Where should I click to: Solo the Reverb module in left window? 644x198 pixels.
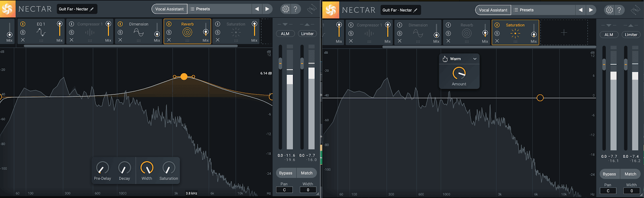(169, 32)
